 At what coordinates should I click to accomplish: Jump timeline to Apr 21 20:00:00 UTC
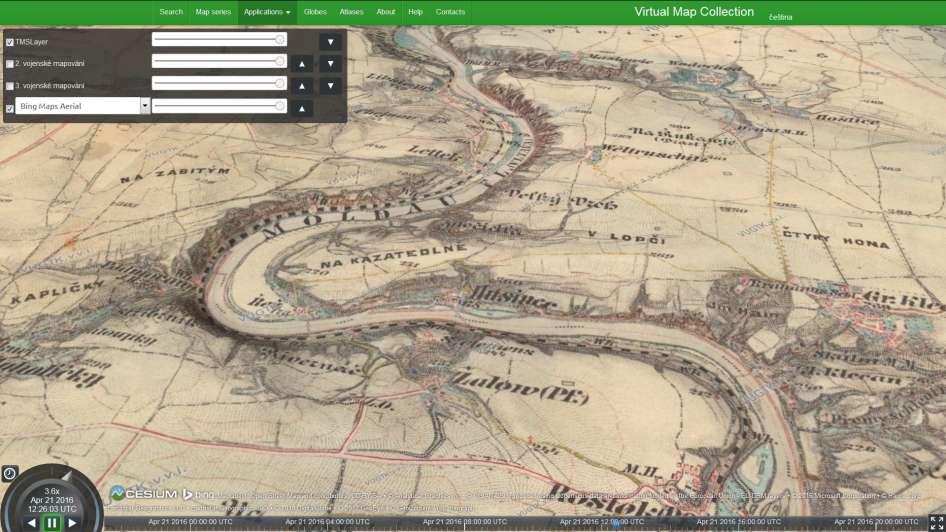[x=876, y=522]
